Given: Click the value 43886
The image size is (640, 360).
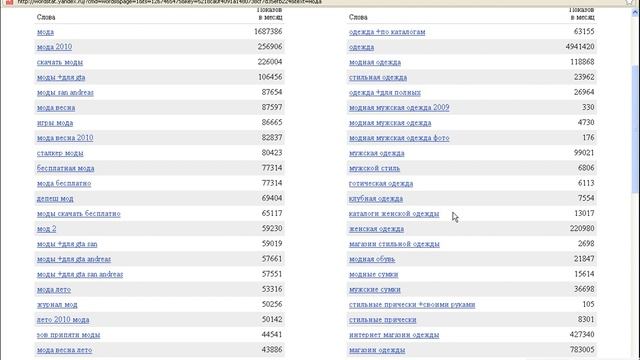Looking at the screenshot, I should click(272, 349).
